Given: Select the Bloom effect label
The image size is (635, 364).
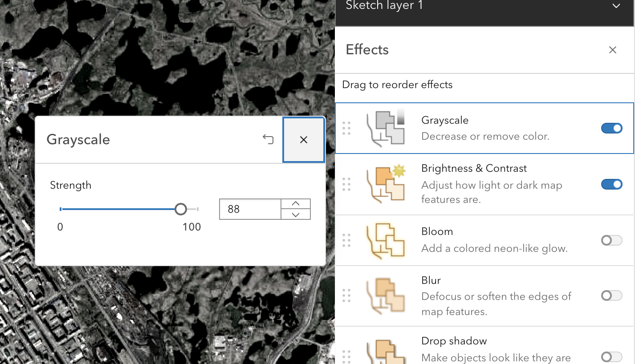Looking at the screenshot, I should tap(437, 231).
